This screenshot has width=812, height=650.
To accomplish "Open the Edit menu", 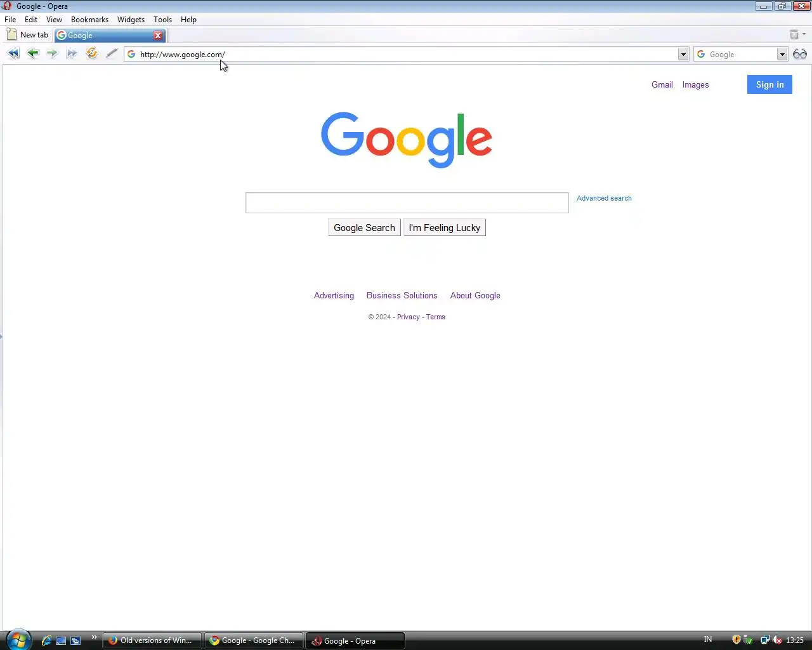I will coord(31,19).
